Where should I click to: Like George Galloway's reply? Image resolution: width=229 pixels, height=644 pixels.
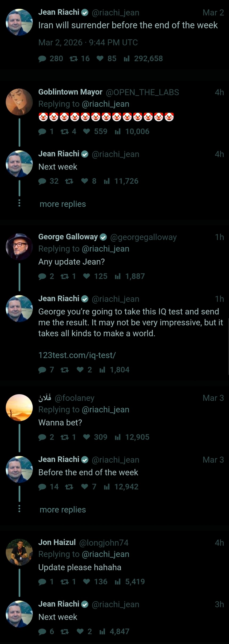coord(86,276)
